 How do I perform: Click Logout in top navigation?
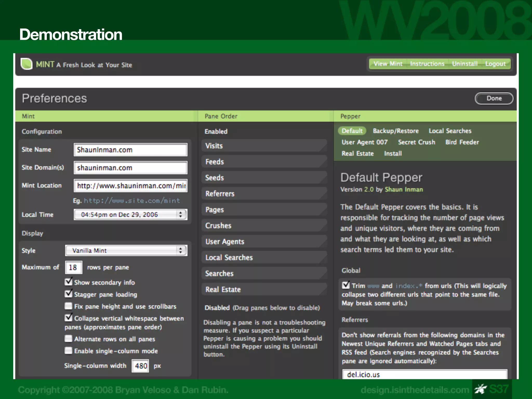click(x=495, y=64)
